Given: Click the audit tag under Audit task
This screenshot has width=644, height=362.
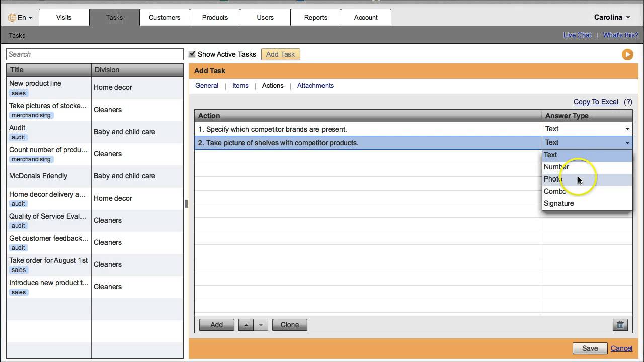Looking at the screenshot, I should [x=18, y=137].
